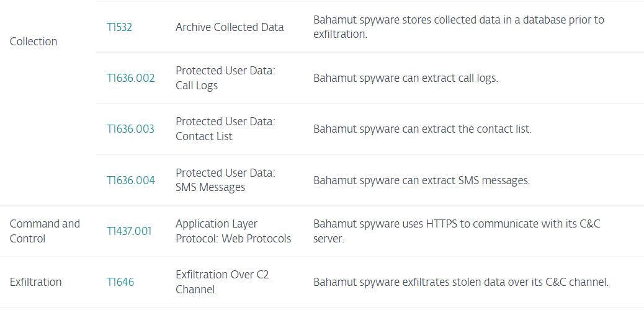Click the T1636.003 technique ID

click(130, 129)
